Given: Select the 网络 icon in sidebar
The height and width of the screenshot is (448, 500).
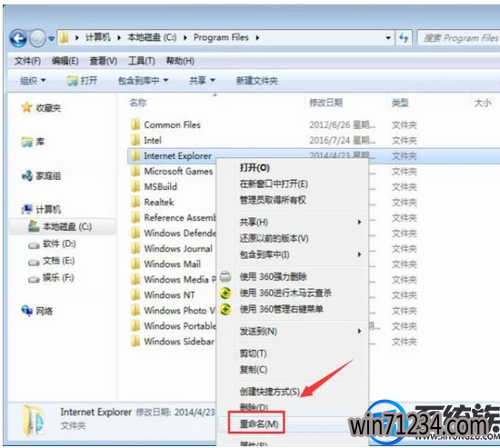Looking at the screenshot, I should pyautogui.click(x=27, y=310).
